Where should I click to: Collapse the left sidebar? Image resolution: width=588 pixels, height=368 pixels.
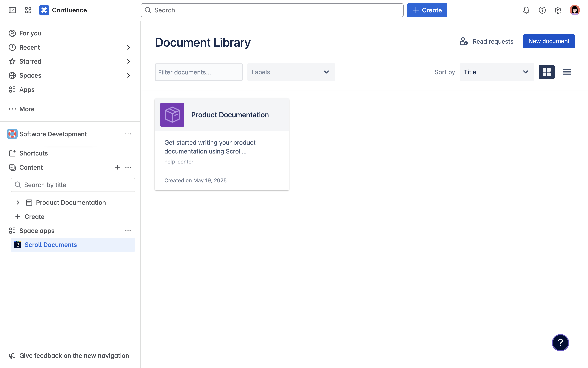point(12,10)
